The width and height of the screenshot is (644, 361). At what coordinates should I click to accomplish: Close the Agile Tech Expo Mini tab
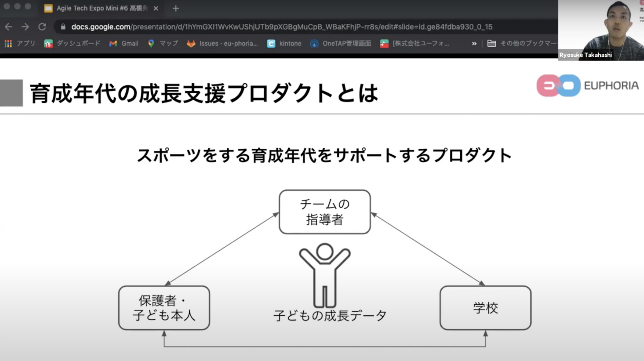[x=156, y=8]
